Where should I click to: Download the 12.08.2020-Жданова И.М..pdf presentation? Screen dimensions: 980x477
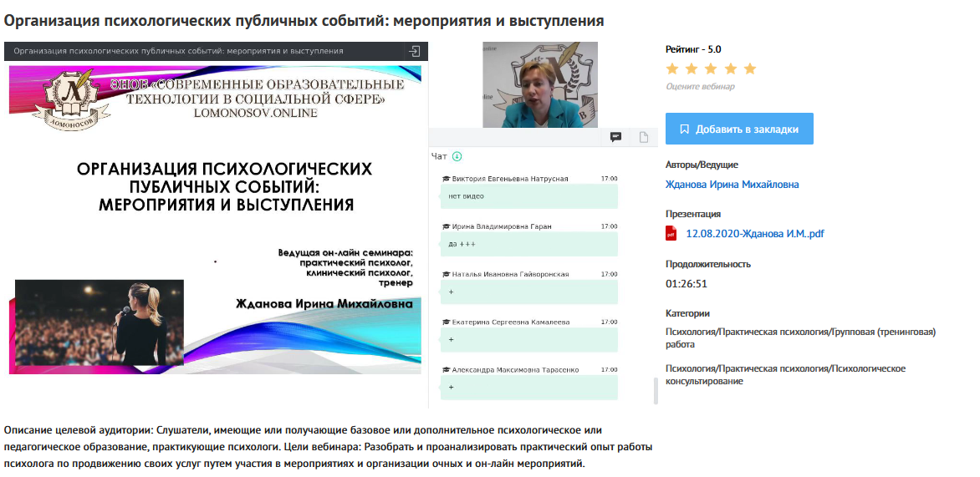pyautogui.click(x=754, y=234)
